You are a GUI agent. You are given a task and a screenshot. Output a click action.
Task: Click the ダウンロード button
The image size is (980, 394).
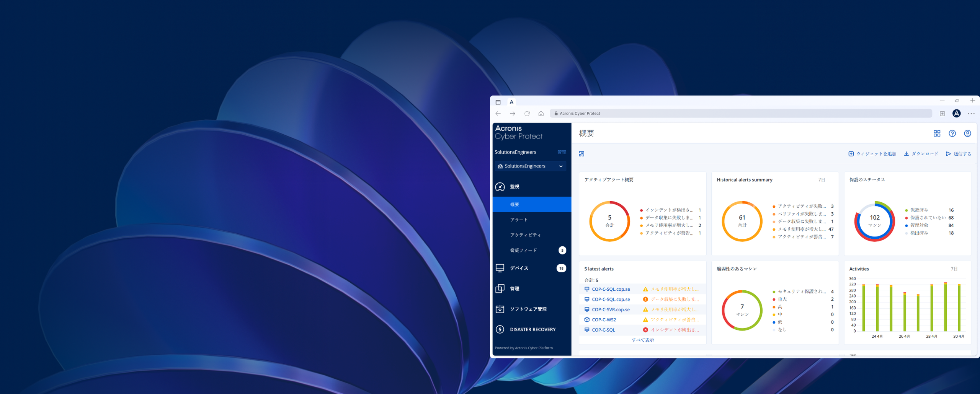[x=921, y=154]
